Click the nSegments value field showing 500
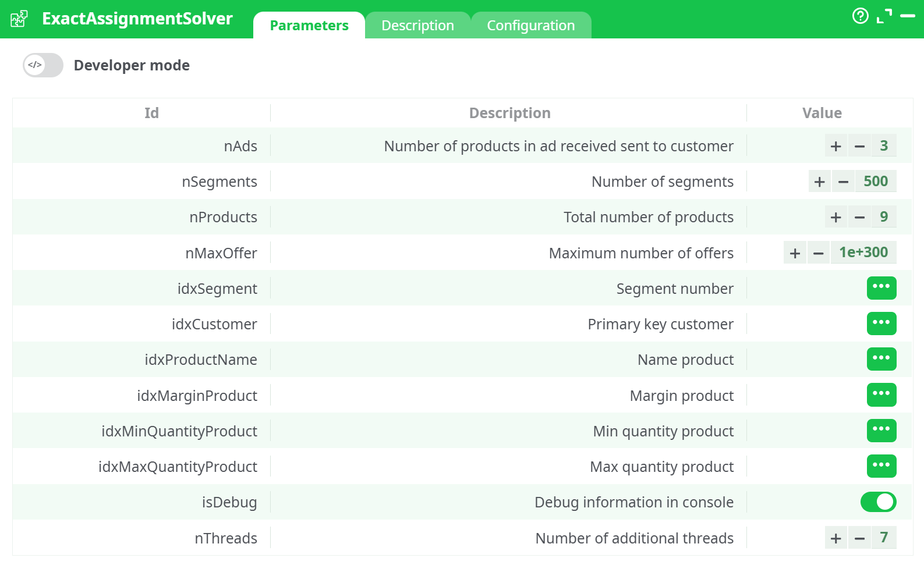Image resolution: width=924 pixels, height=565 pixels. click(x=875, y=181)
